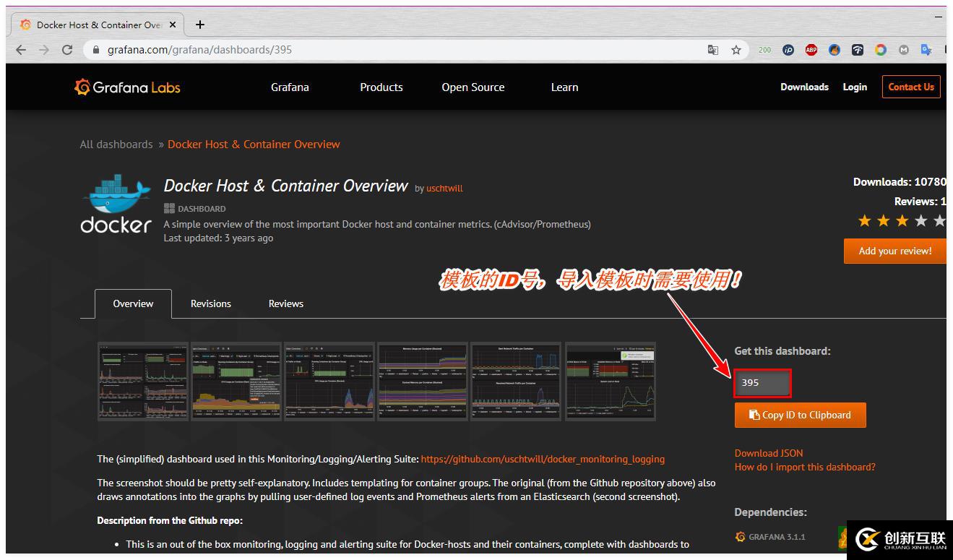
Task: Reload the current page
Action: (67, 50)
